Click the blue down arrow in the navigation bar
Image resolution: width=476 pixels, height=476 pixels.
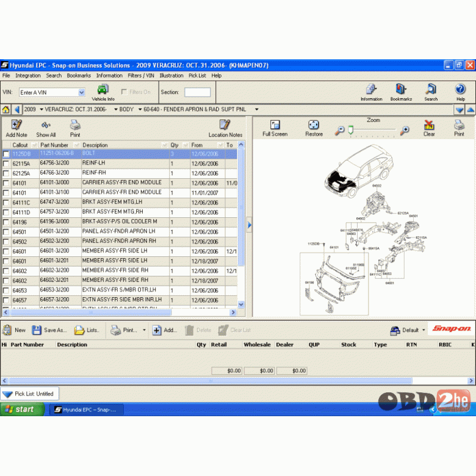pyautogui.click(x=459, y=110)
